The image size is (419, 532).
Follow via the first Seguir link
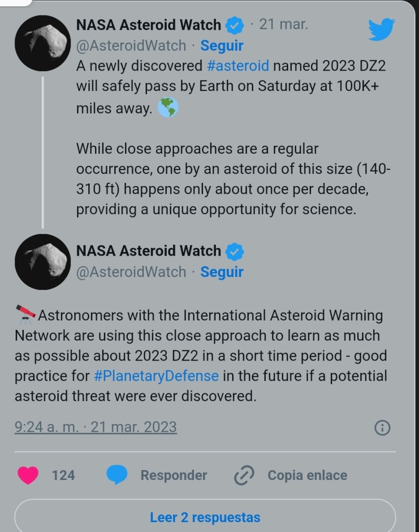222,46
